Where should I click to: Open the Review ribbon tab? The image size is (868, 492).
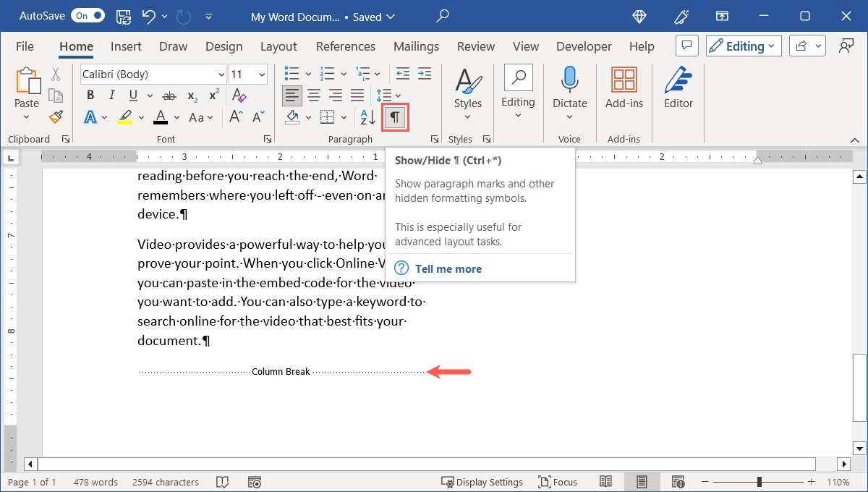coord(475,46)
